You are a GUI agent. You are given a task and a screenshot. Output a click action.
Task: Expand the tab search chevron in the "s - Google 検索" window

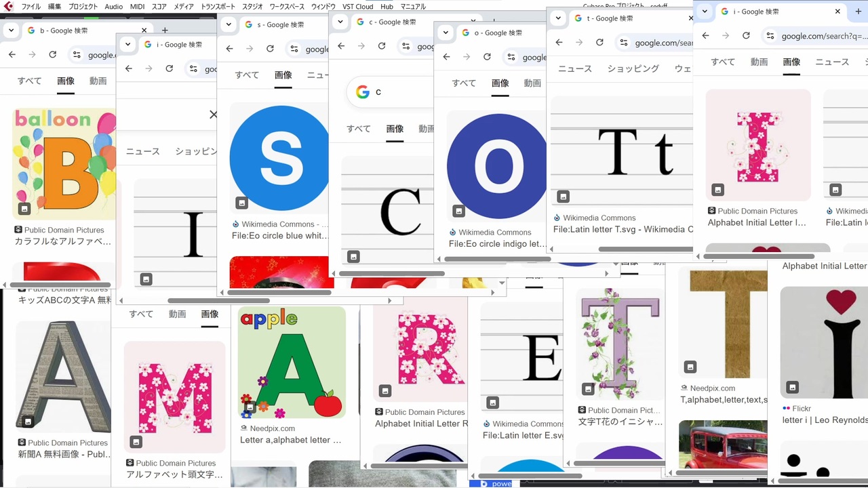point(229,24)
